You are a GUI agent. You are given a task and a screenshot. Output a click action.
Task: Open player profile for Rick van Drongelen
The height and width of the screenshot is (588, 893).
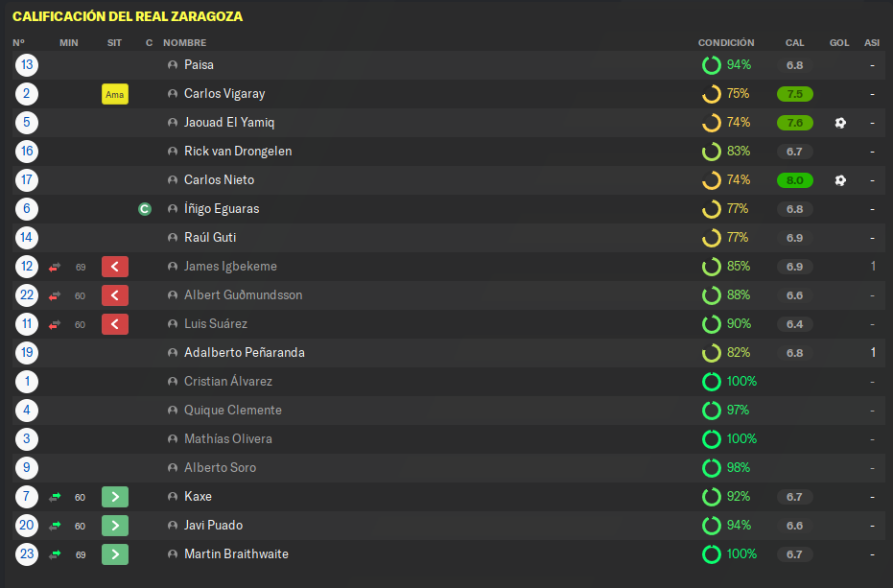(x=238, y=151)
